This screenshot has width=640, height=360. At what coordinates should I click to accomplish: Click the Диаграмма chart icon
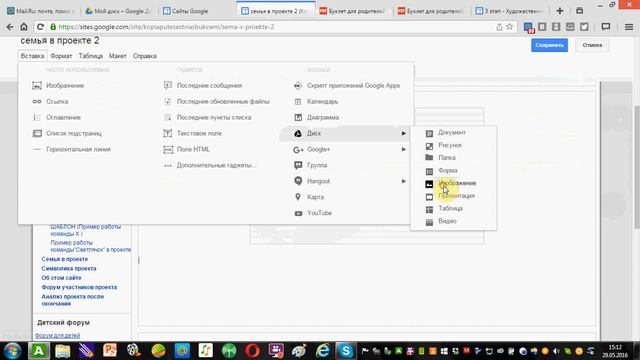pos(298,118)
